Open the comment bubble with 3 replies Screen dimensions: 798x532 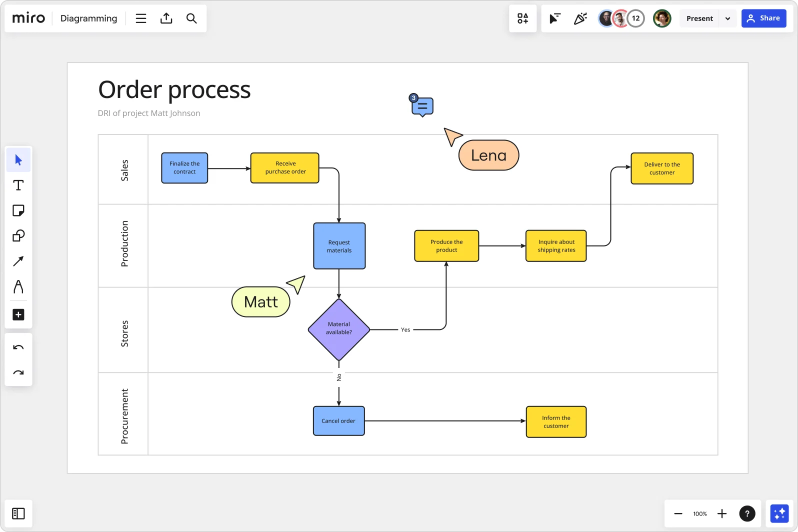(422, 106)
